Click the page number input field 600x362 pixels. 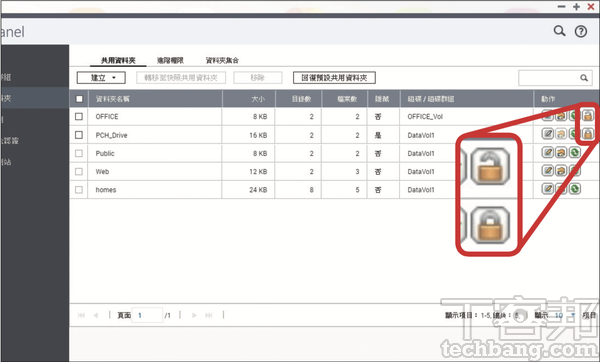click(x=147, y=315)
